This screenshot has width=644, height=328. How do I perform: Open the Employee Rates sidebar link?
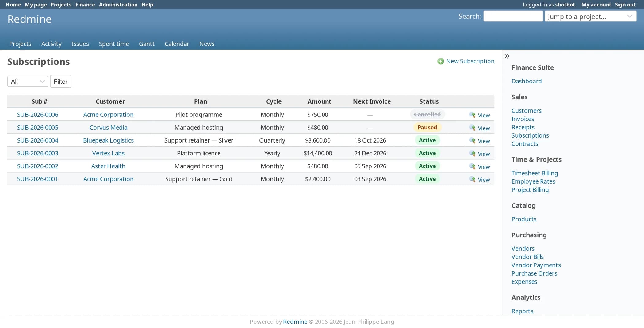click(x=533, y=181)
